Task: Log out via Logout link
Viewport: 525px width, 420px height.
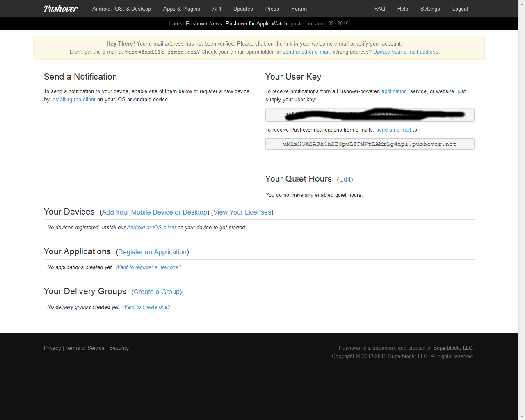Action: (460, 9)
